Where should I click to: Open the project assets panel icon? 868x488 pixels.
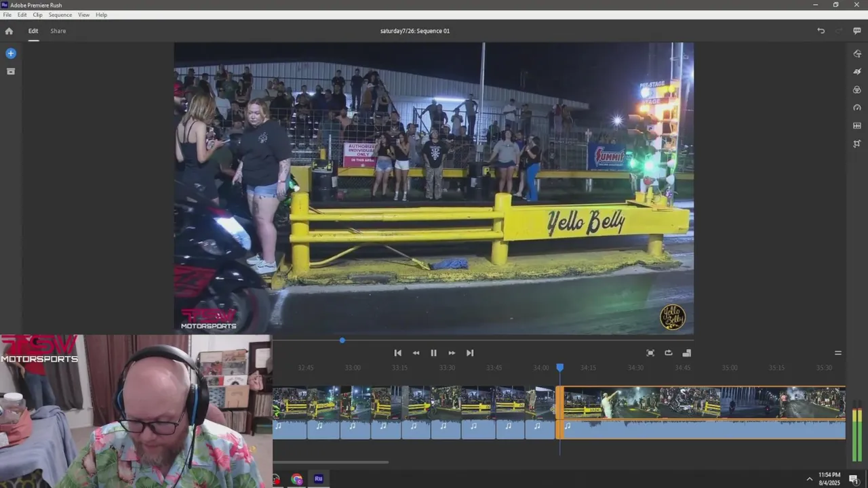tap(11, 71)
